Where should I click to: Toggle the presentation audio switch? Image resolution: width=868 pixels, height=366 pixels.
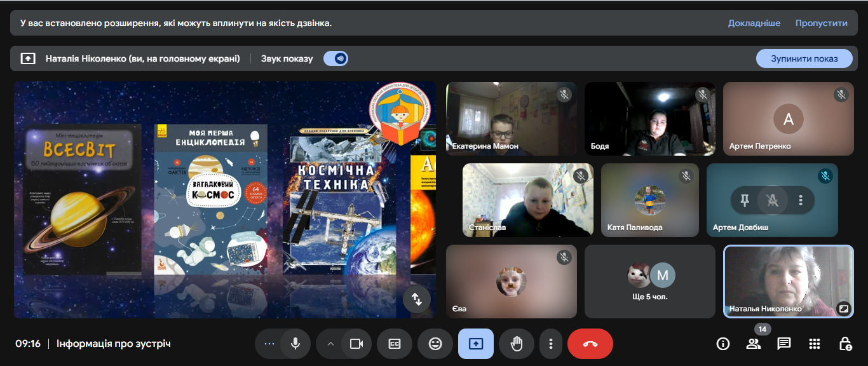[x=336, y=58]
